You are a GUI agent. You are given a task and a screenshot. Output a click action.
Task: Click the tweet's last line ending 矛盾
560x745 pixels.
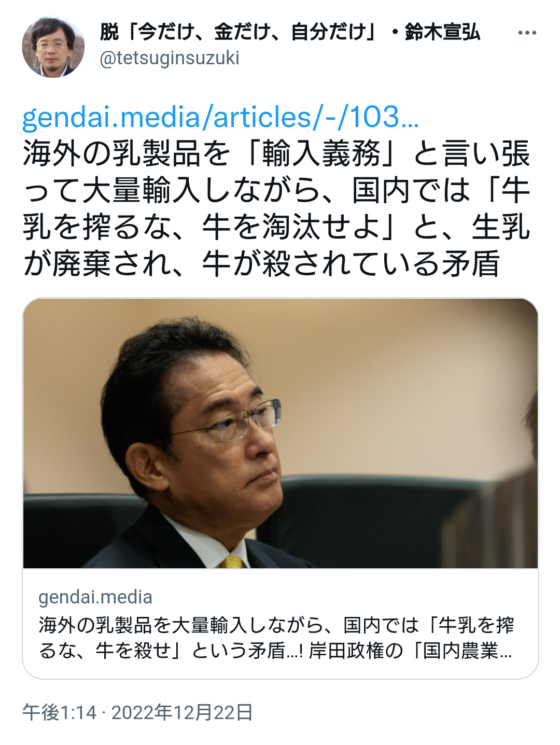[261, 264]
